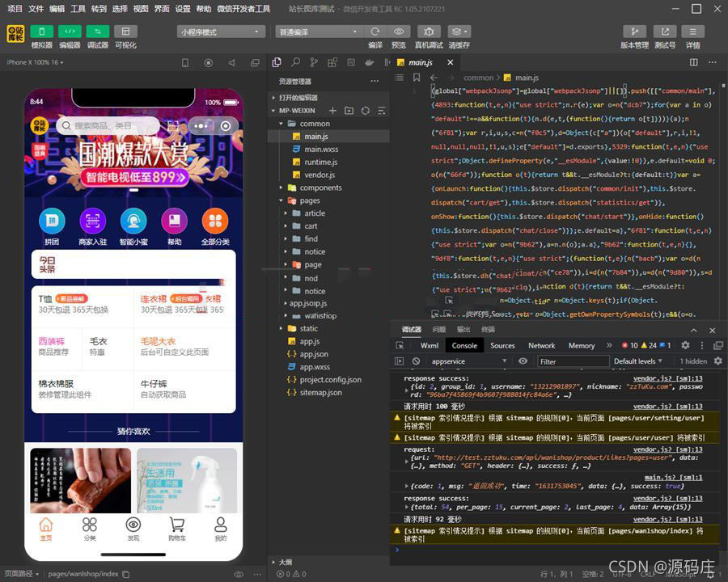This screenshot has width=728, height=582.
Task: Open the 视图 menu
Action: pyautogui.click(x=141, y=8)
